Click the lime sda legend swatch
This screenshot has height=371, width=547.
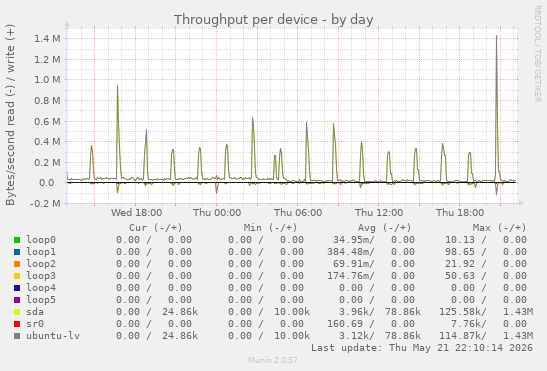tap(17, 312)
